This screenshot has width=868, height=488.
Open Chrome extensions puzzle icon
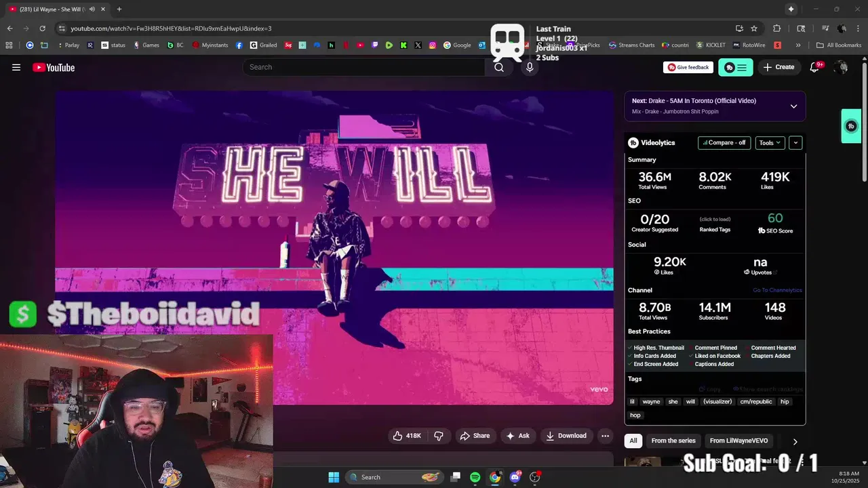point(777,28)
